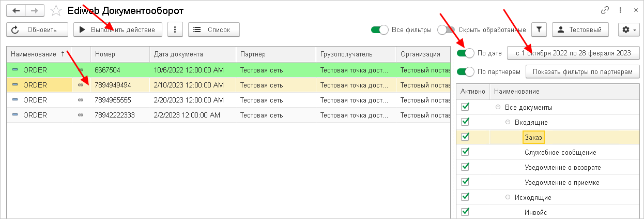
Task: Sort by the 'Дата документа' column header
Action: (178, 54)
